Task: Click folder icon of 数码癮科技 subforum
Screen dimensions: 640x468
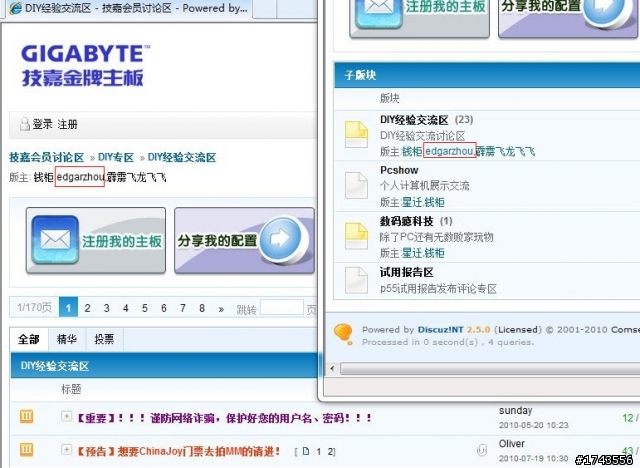Action: [356, 236]
